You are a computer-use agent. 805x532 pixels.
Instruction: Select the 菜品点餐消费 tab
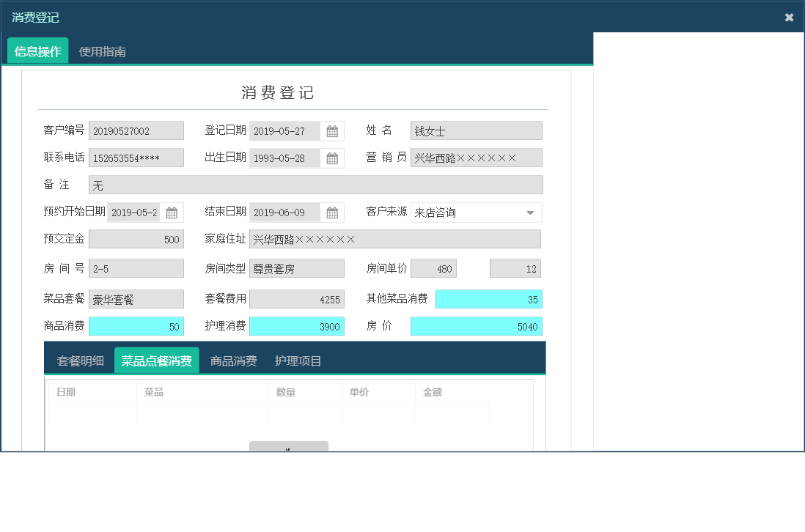pos(156,360)
